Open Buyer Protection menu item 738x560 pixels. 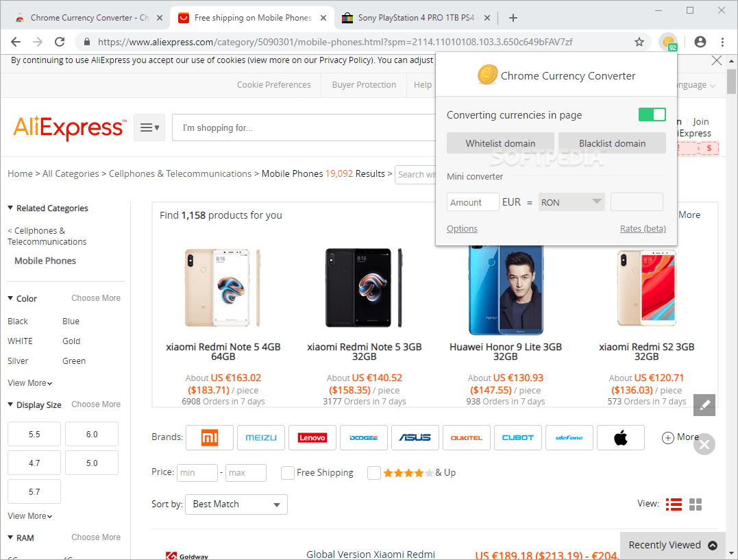coord(364,85)
